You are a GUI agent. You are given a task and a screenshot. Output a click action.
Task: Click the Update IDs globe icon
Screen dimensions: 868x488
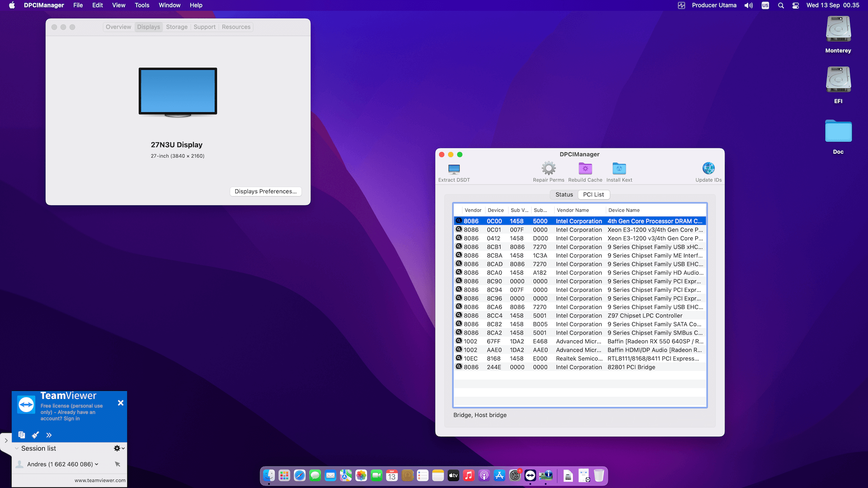coord(708,169)
